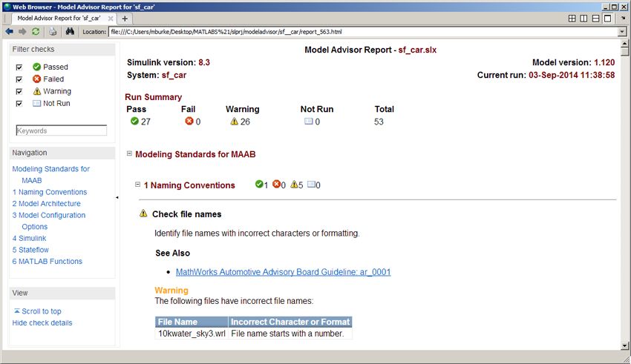Screen dimensions: 631x364
Task: Click the Forward arrow in browser toolbar
Action: tap(22, 32)
